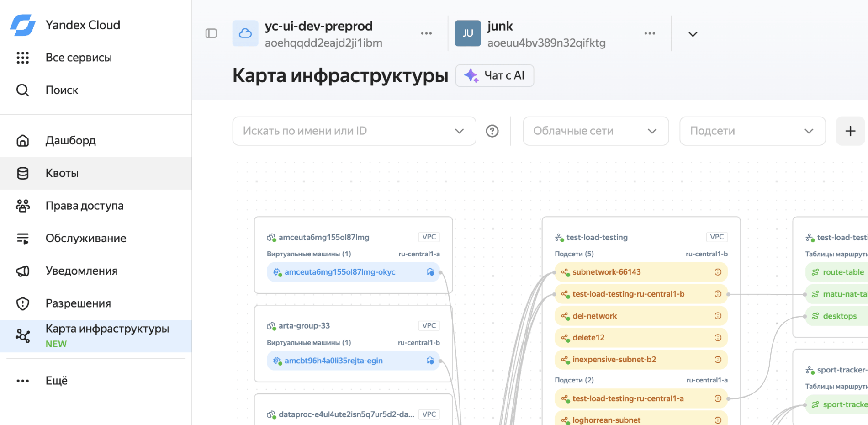The image size is (868, 425).
Task: Open Чат с AI
Action: 495,75
